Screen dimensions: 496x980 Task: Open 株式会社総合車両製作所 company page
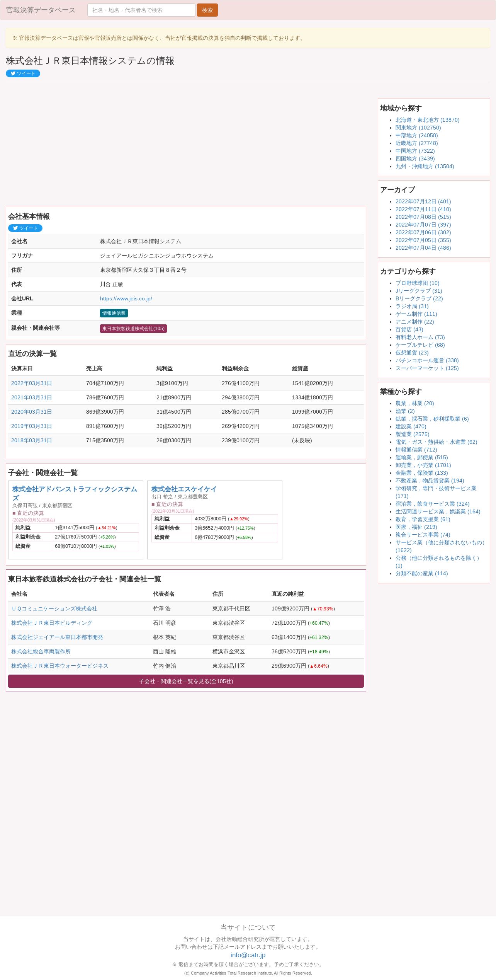coord(41,651)
